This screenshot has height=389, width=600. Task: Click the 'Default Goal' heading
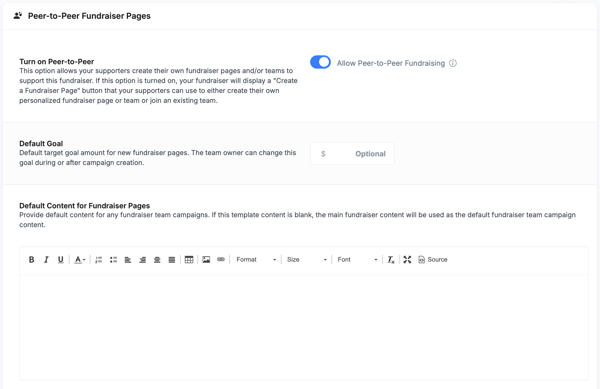pyautogui.click(x=41, y=143)
